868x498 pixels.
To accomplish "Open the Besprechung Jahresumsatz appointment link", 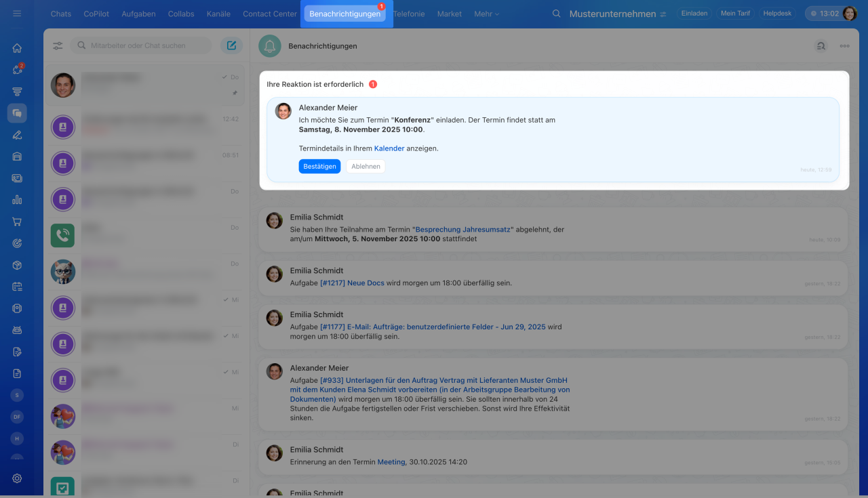I will tap(463, 230).
